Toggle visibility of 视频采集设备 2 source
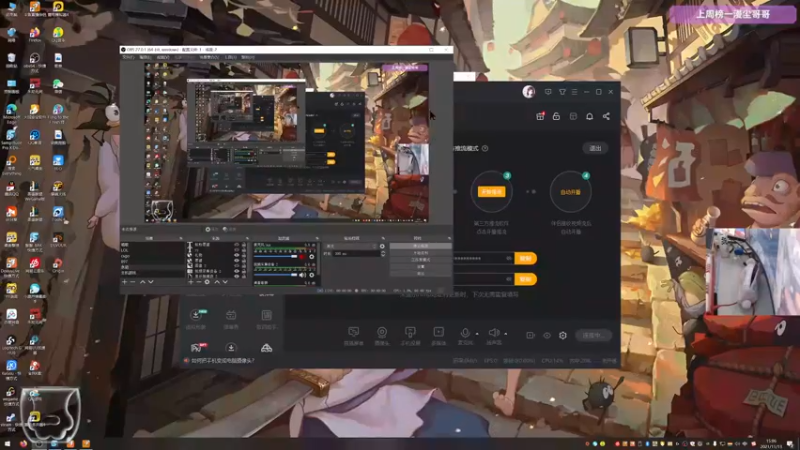Screen dimensions: 800x450 (x=236, y=271)
